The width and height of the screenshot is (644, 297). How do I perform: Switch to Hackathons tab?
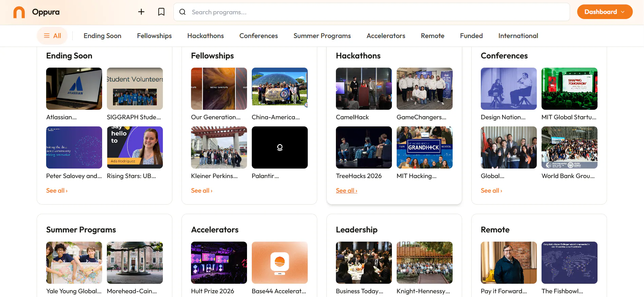pyautogui.click(x=206, y=36)
